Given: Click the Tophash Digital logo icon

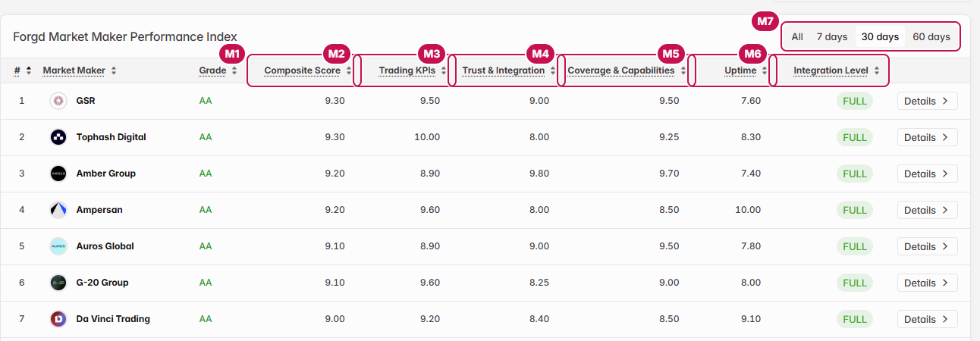Looking at the screenshot, I should pyautogui.click(x=58, y=137).
